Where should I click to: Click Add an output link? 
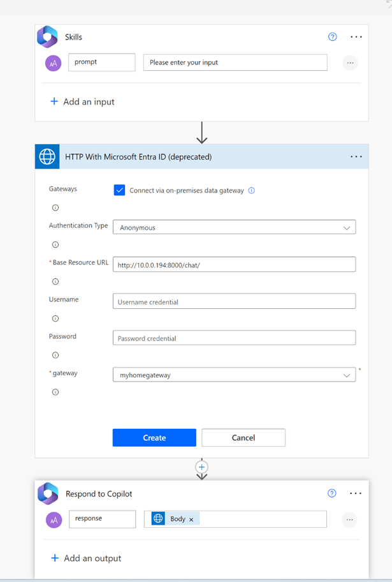(x=85, y=558)
